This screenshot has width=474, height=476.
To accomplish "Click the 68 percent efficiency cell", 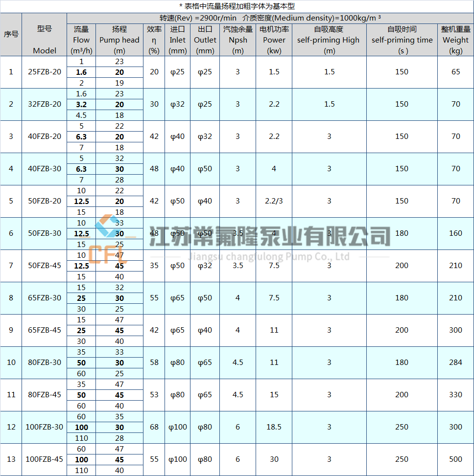I will pyautogui.click(x=154, y=427).
